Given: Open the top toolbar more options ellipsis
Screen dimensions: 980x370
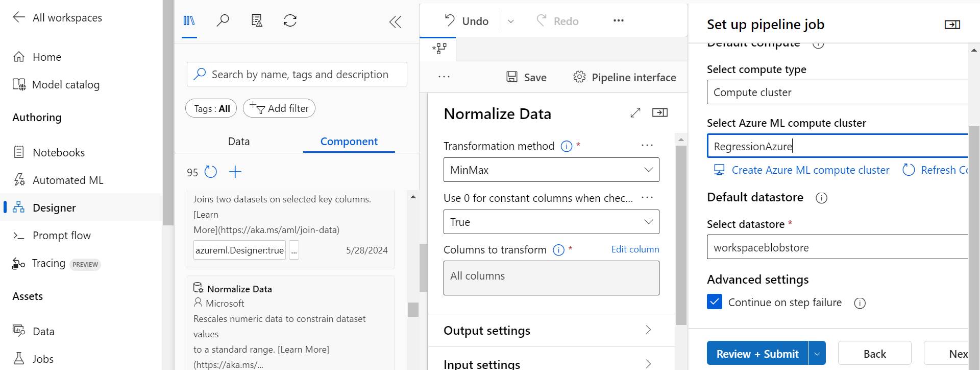Looking at the screenshot, I should point(619,20).
